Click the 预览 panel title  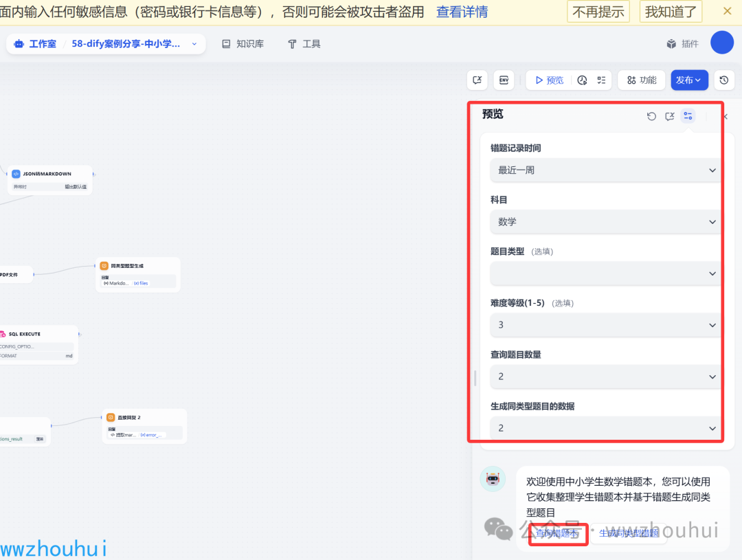[493, 114]
